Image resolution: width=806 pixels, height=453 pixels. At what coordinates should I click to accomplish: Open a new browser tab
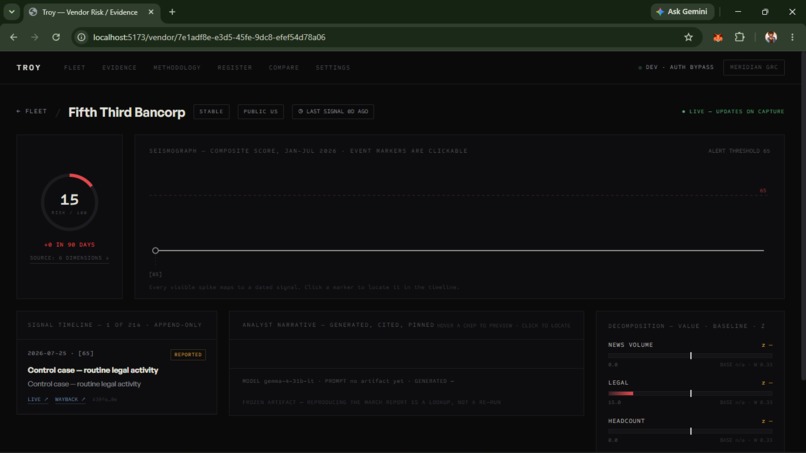[x=172, y=12]
